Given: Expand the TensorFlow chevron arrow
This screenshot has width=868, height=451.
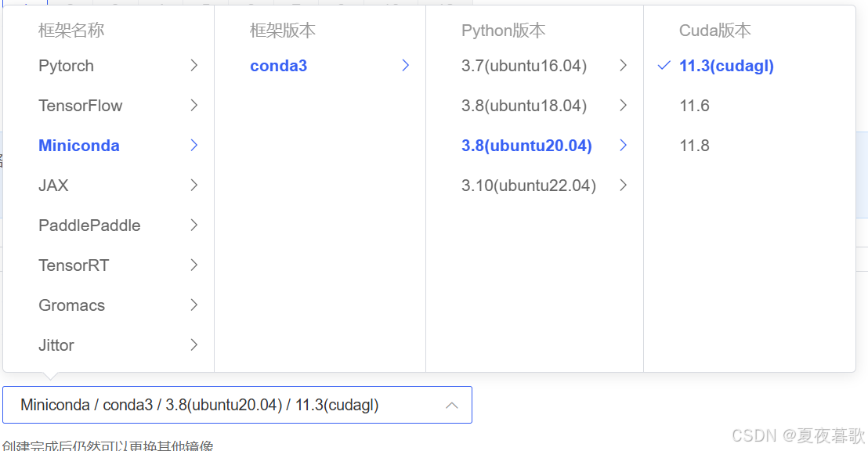Looking at the screenshot, I should pos(194,105).
